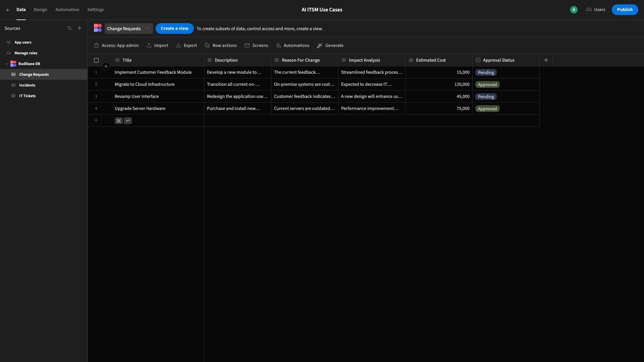This screenshot has width=644, height=362.
Task: Click row number 4 in the grid
Action: click(96, 109)
